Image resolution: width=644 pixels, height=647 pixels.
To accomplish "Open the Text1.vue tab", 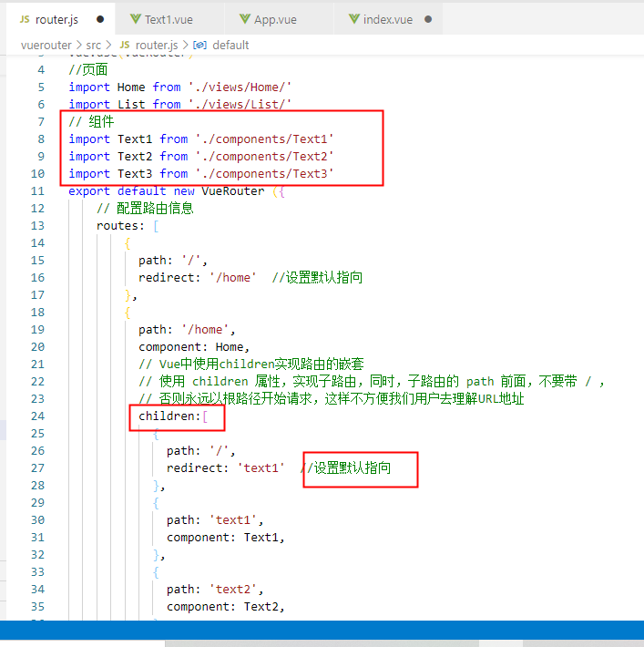I will coord(169,19).
